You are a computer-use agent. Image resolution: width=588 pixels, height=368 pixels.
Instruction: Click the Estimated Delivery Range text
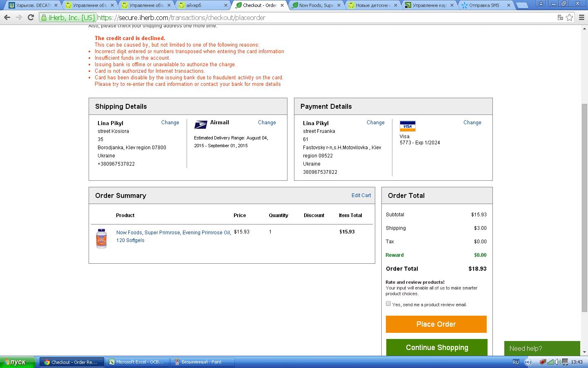click(x=231, y=142)
